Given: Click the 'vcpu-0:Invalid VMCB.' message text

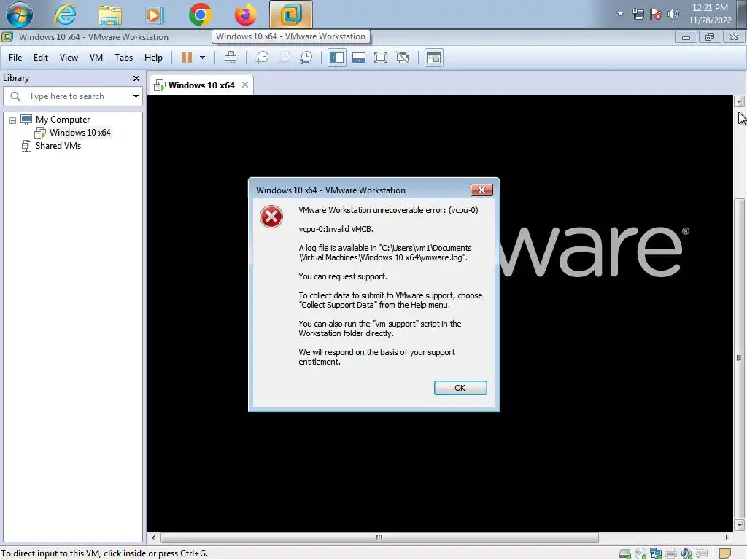Looking at the screenshot, I should (x=336, y=229).
